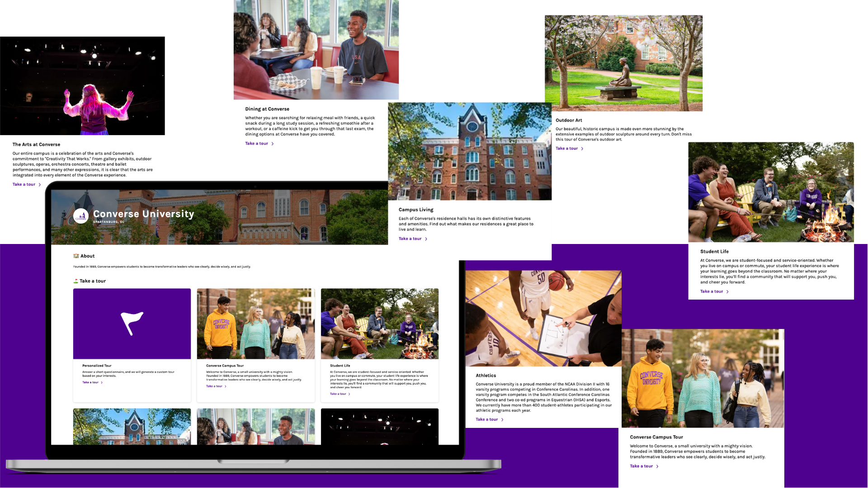Click 'Outdoor Art' card title

coord(569,120)
